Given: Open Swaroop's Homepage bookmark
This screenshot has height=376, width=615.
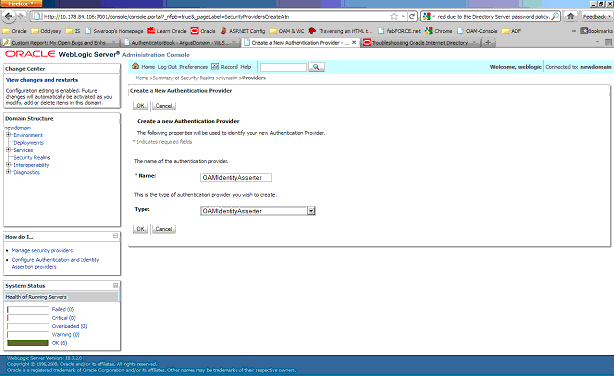Looking at the screenshot, I should [x=114, y=31].
